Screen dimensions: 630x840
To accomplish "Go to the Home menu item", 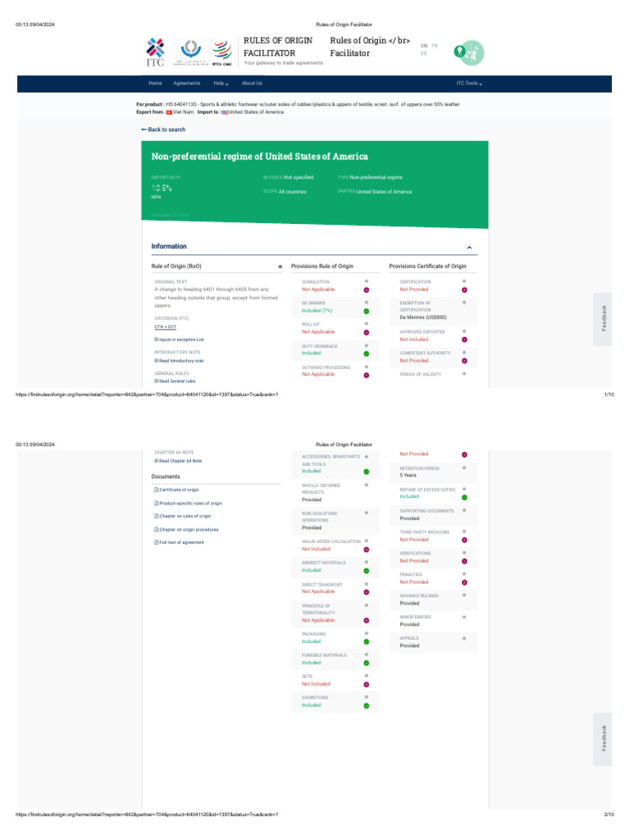I will pyautogui.click(x=155, y=84).
